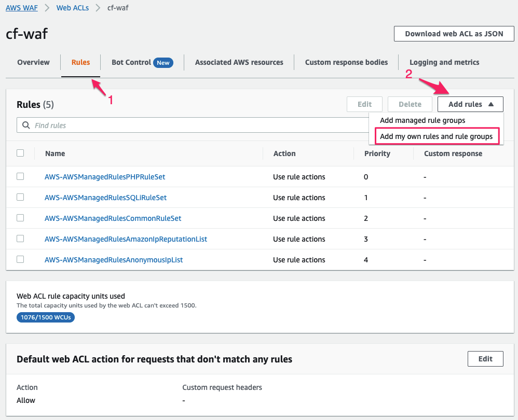The width and height of the screenshot is (518, 420).
Task: Open AWS-AWSManagedRulesCommonRuleSet rule link
Action: (x=113, y=218)
